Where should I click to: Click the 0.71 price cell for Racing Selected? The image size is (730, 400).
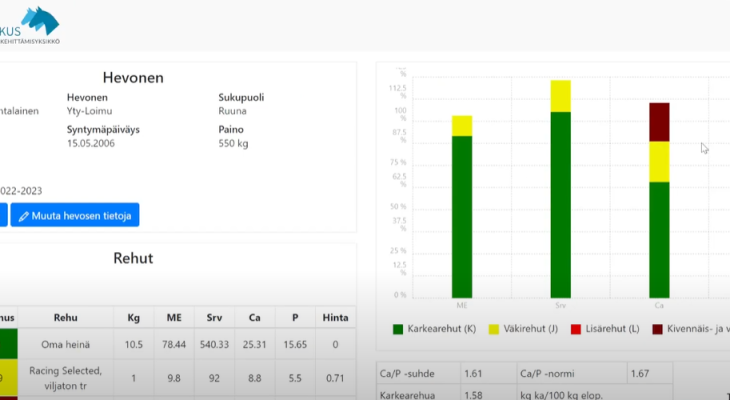click(x=336, y=379)
